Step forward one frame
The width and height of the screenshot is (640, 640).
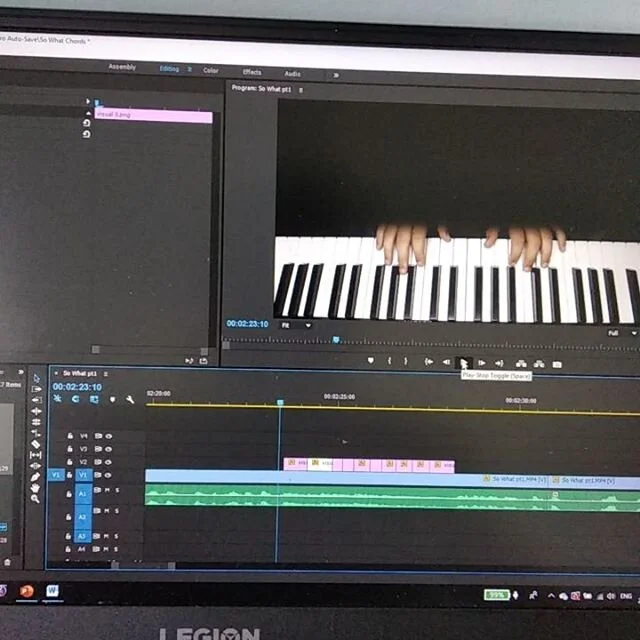[x=482, y=363]
